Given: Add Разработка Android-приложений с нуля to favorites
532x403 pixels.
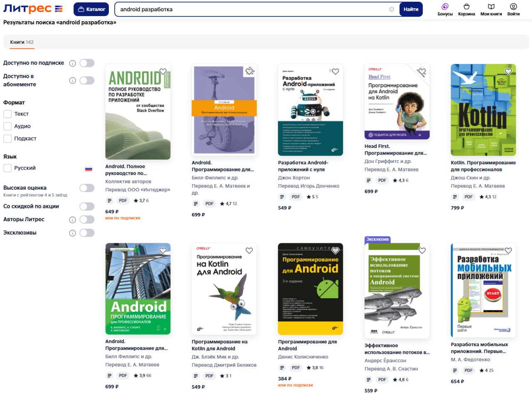Looking at the screenshot, I should click(x=335, y=72).
